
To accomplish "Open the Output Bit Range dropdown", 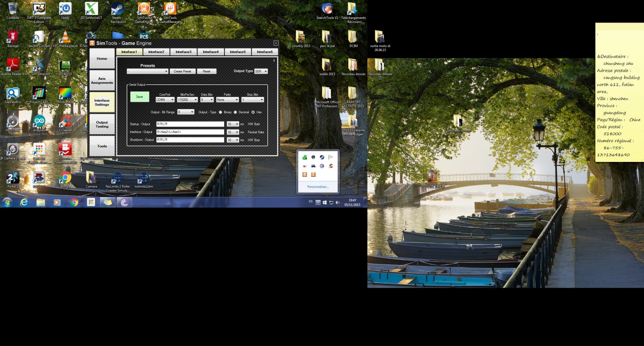I will point(186,112).
